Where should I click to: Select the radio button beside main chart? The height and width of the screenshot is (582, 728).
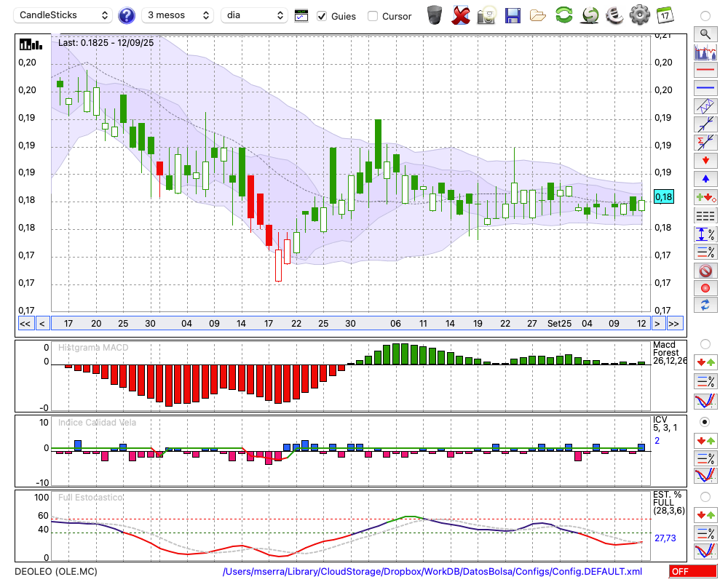coord(705,16)
